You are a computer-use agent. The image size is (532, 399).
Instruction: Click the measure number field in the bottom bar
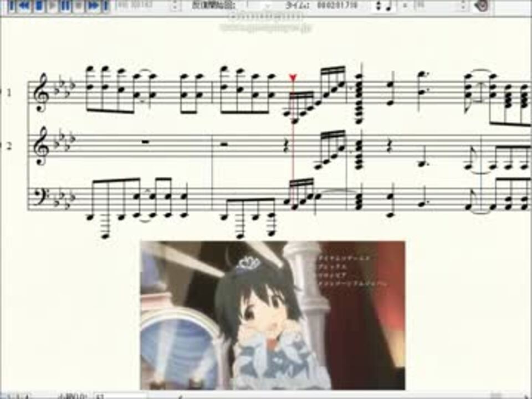[x=120, y=396]
